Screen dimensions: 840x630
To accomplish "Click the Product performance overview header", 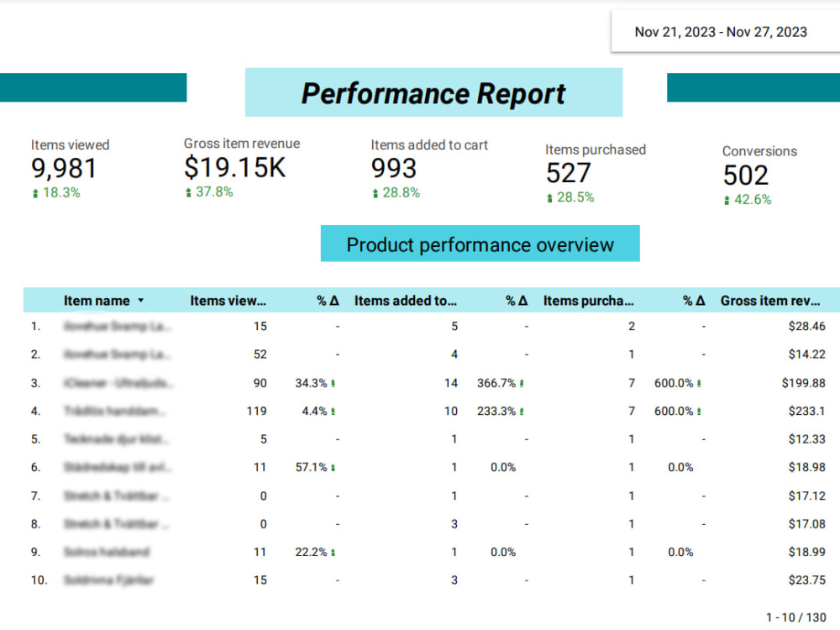I will point(480,244).
